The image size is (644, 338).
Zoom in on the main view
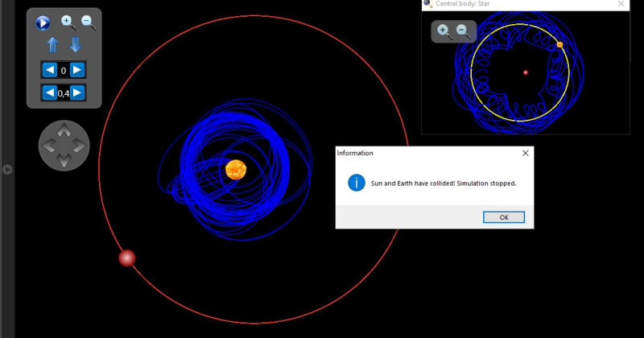point(68,23)
